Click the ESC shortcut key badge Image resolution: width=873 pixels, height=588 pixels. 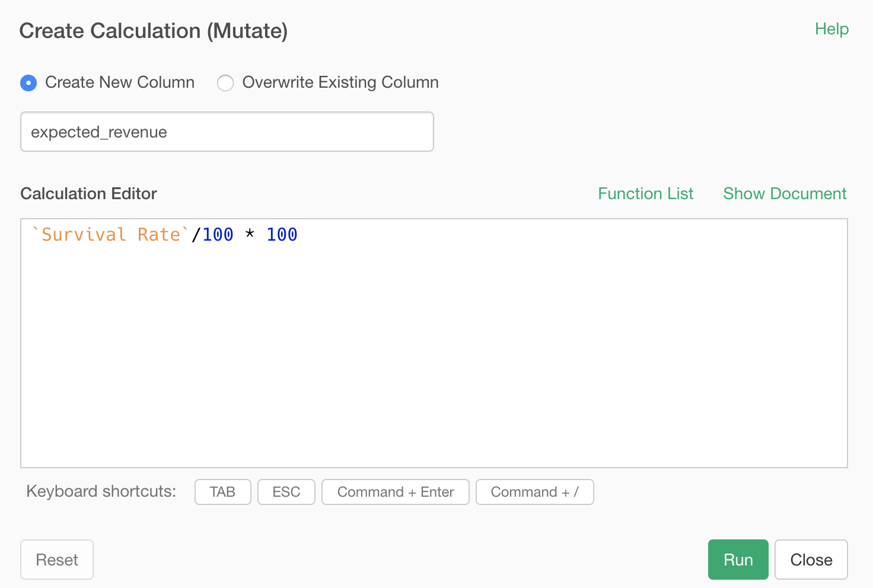pyautogui.click(x=286, y=492)
